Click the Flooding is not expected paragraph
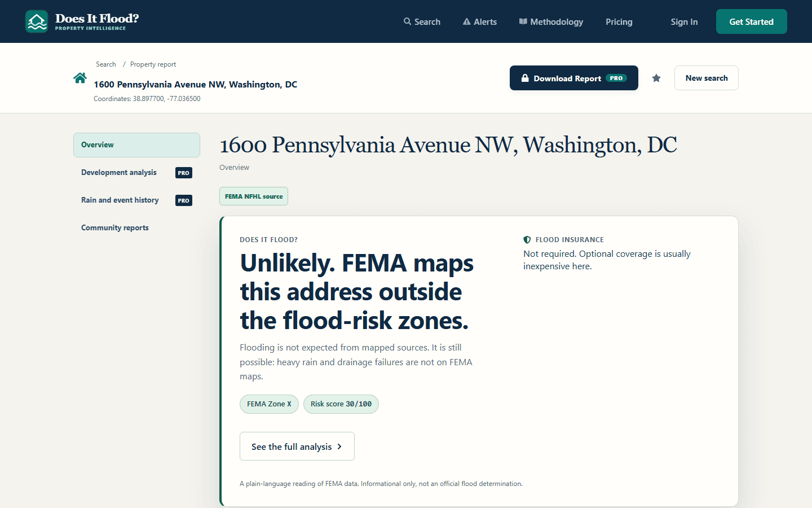 356,362
